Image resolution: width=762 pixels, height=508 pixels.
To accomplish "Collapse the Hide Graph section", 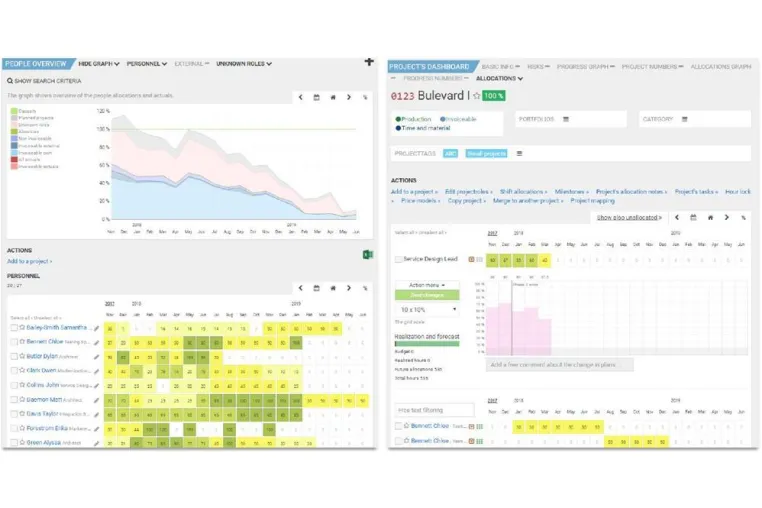I will click(99, 64).
